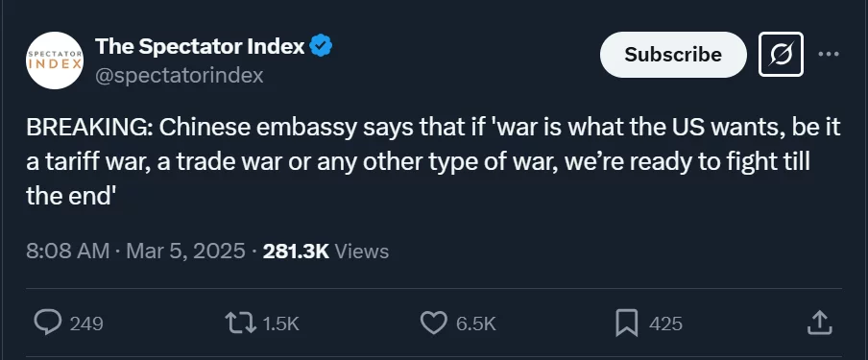This screenshot has width=868, height=360.
Task: Click the 6.5K likes count
Action: (475, 324)
